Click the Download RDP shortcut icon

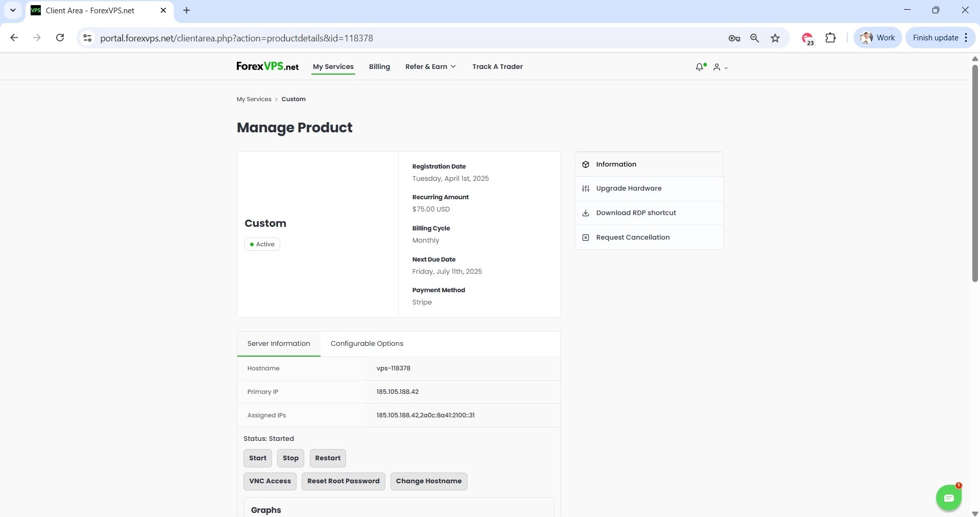585,213
